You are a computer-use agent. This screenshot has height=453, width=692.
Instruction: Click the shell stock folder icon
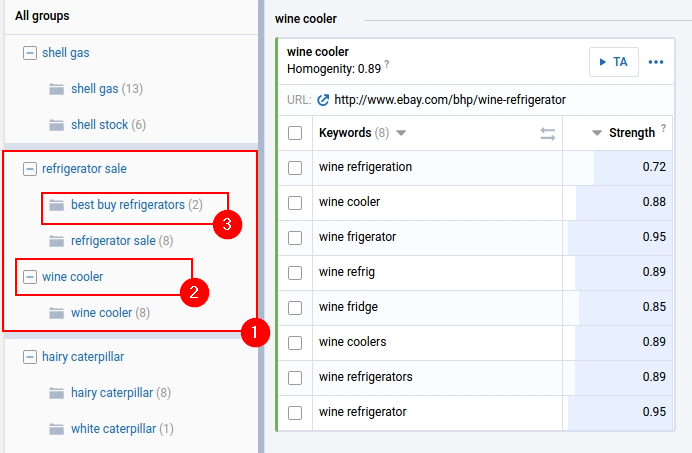(57, 125)
